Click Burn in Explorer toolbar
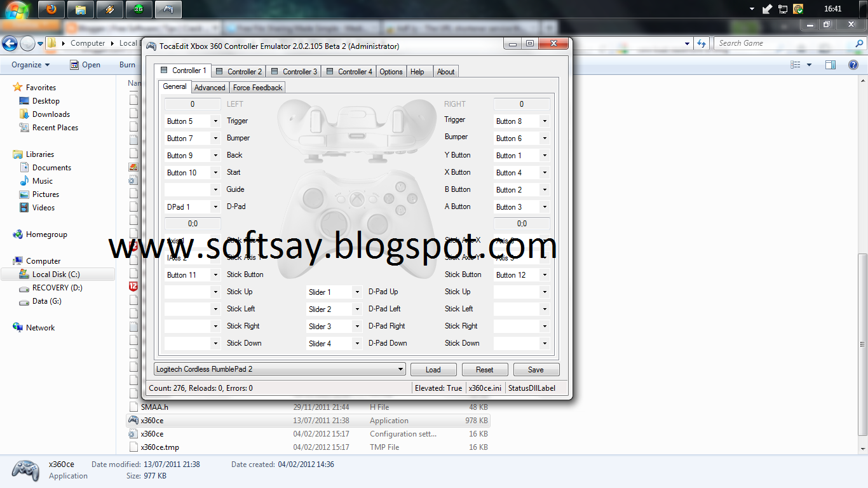868x488 pixels. [127, 65]
